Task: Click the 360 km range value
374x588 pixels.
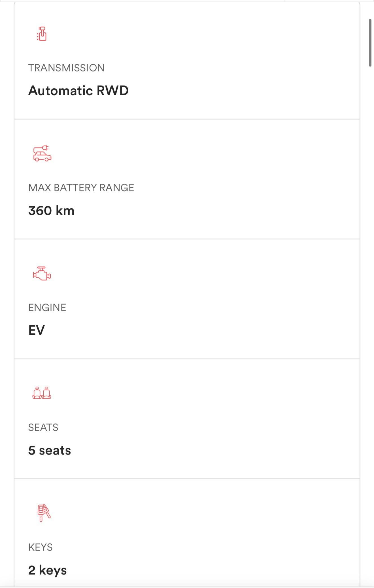Action: tap(51, 211)
